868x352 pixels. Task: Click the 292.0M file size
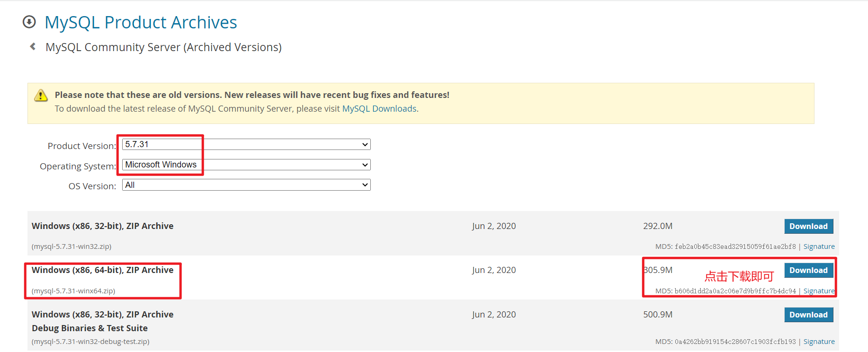tap(658, 226)
